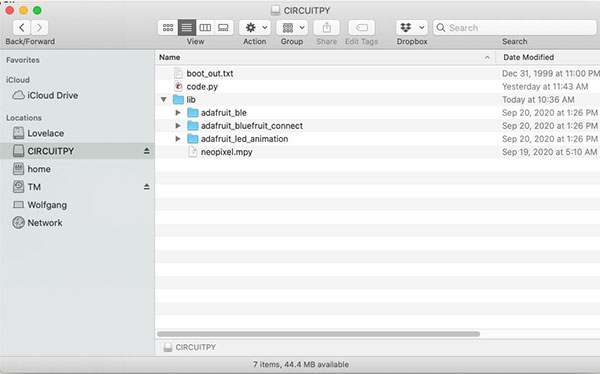Click the adafruit_ble folder icon
The height and width of the screenshot is (374, 600).
click(x=193, y=113)
